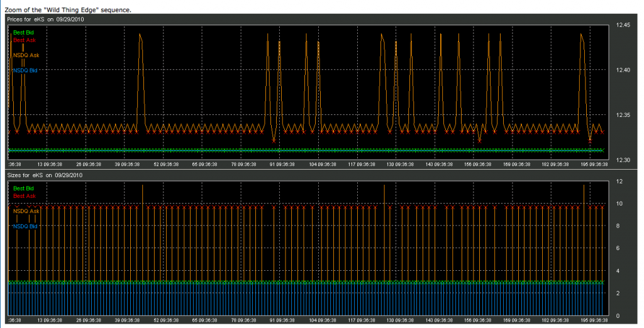Viewport: 644px width, 328px height.
Task: Click '182 09:36:38' time label under Sizes chart
Action: [555, 320]
